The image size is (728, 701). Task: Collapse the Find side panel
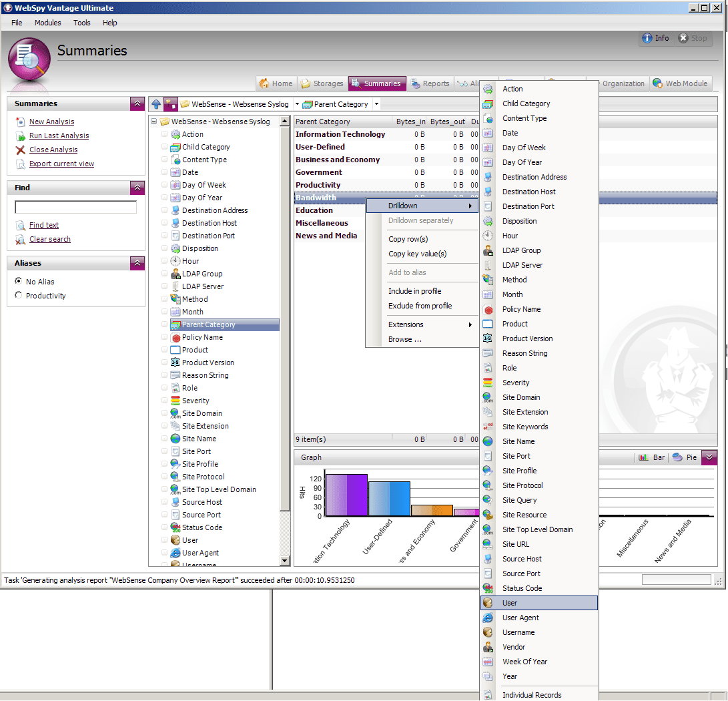[x=137, y=188]
